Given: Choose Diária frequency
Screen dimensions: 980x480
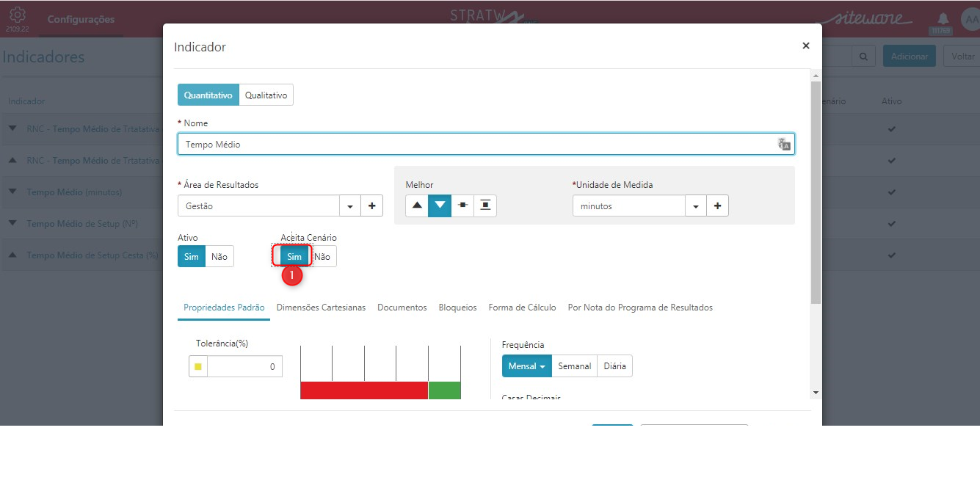Looking at the screenshot, I should [x=615, y=366].
